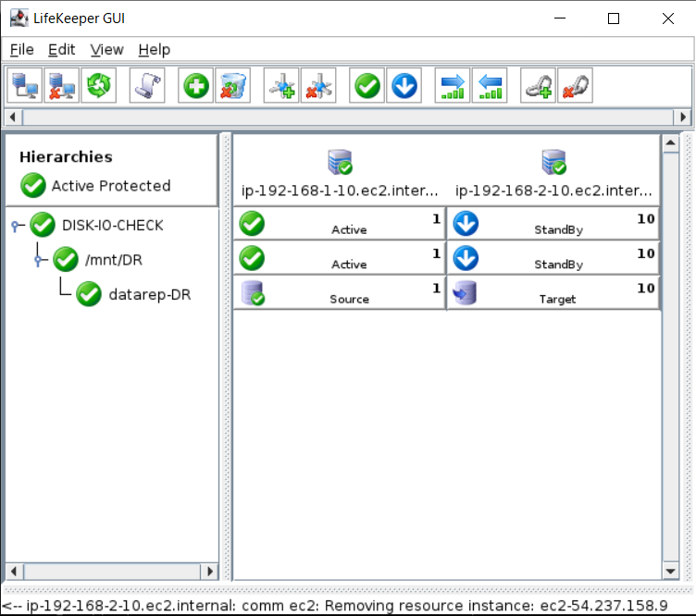696x616 pixels.
Task: Click the Delete Dependency chain-x icon
Action: tap(576, 86)
